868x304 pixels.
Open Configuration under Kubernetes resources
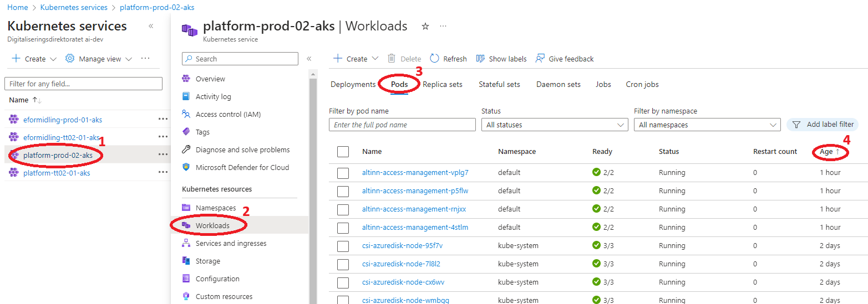[217, 279]
